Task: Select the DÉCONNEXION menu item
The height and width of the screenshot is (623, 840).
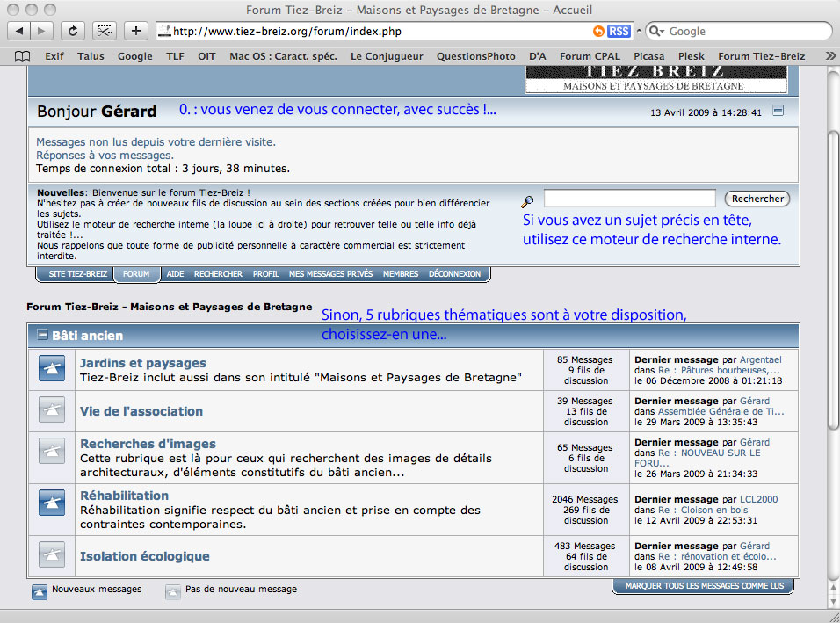Action: tap(454, 274)
